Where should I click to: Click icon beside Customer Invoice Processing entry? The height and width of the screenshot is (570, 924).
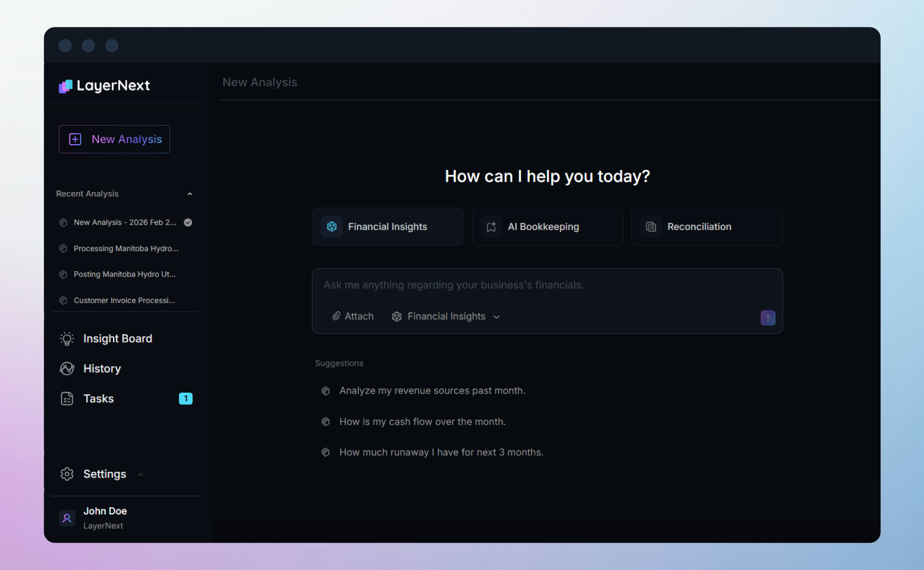tap(63, 300)
